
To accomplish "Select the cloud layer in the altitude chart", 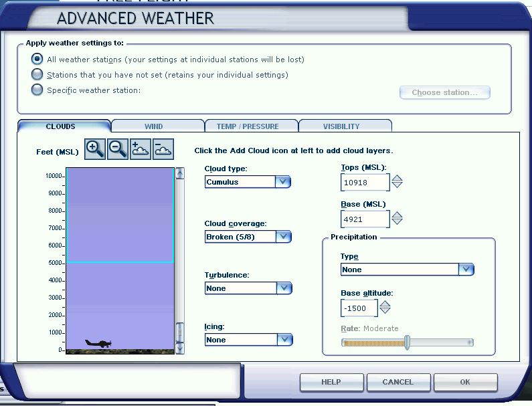I will (120, 215).
